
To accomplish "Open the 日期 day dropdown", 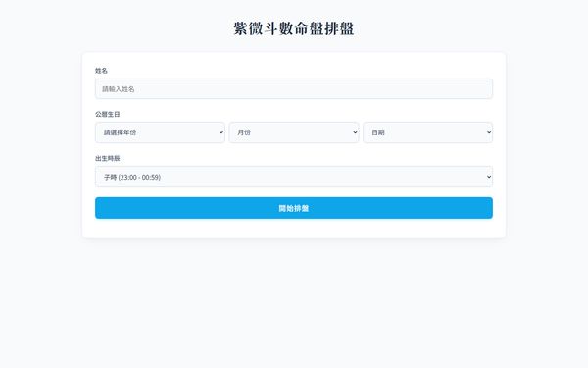I will coord(427,132).
